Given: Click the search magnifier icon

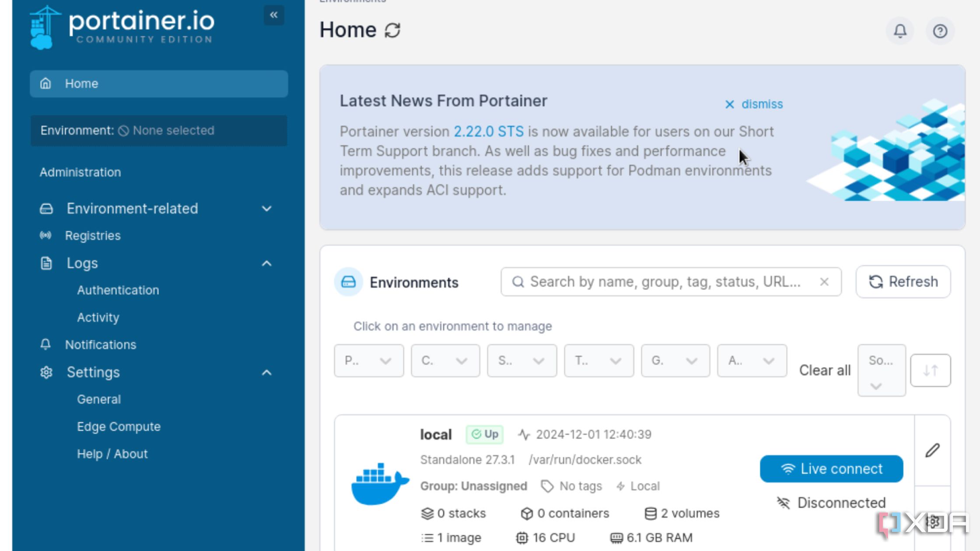Looking at the screenshot, I should pyautogui.click(x=518, y=282).
